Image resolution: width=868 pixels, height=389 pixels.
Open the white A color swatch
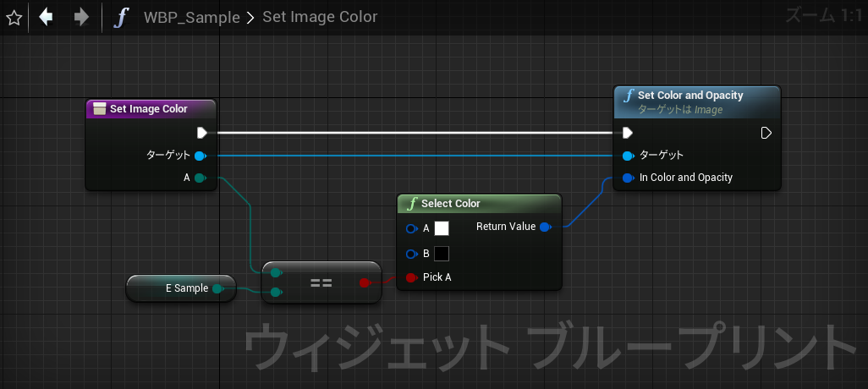point(442,228)
